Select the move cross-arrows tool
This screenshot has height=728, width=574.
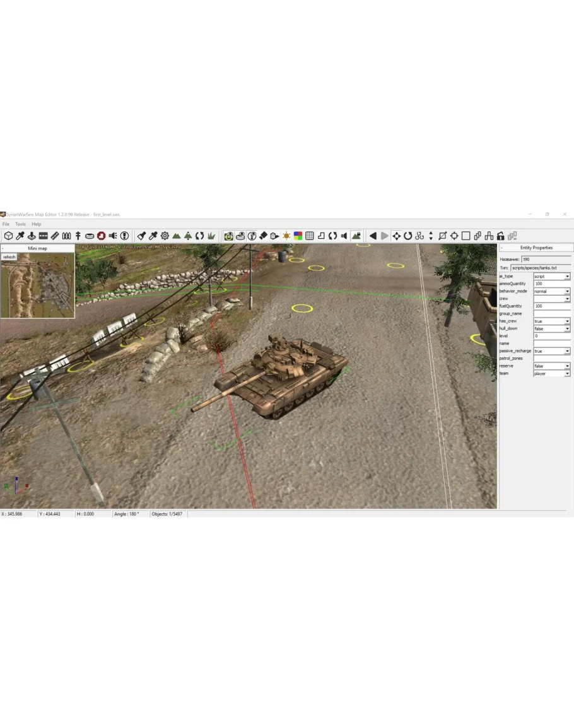(x=396, y=236)
